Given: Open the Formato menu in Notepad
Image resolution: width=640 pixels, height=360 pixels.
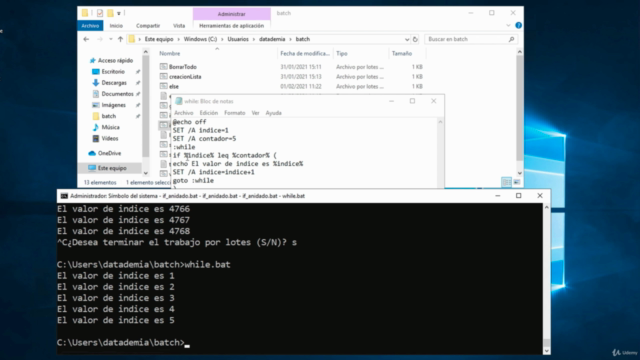Looking at the screenshot, I should 234,113.
